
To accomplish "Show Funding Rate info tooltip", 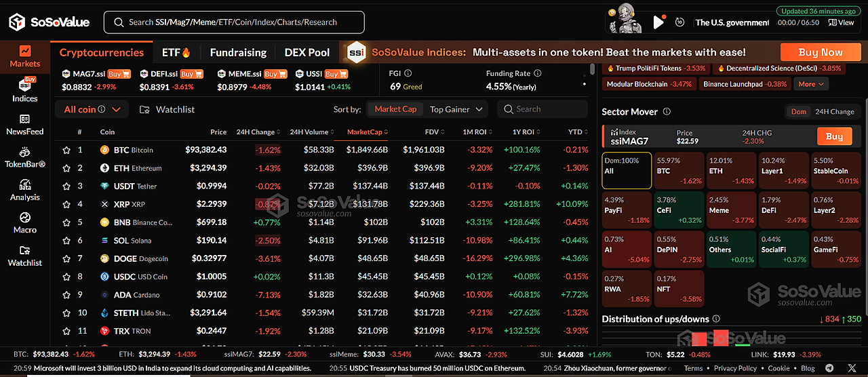I will point(538,73).
